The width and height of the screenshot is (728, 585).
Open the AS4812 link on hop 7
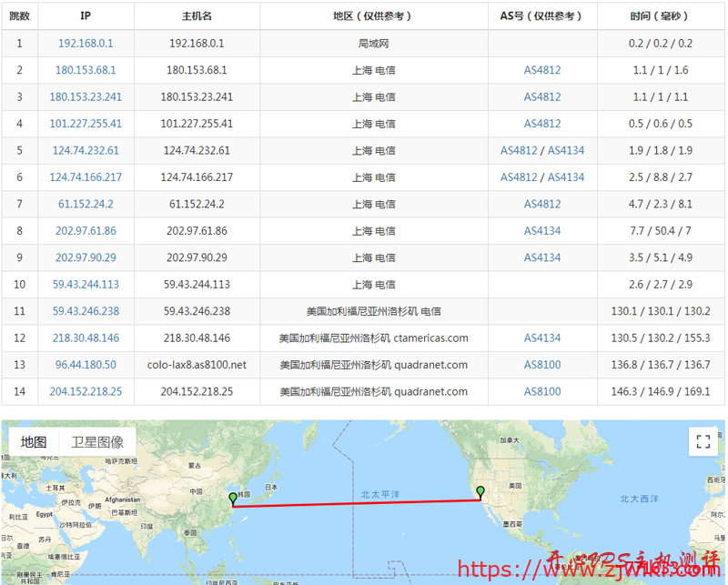(542, 204)
